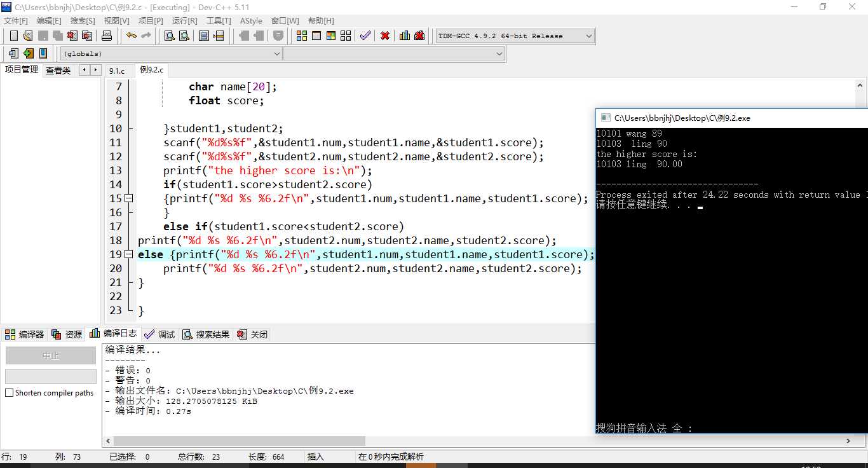Click the compile log scroll-left arrow
The height and width of the screenshot is (468, 868).
(x=107, y=441)
